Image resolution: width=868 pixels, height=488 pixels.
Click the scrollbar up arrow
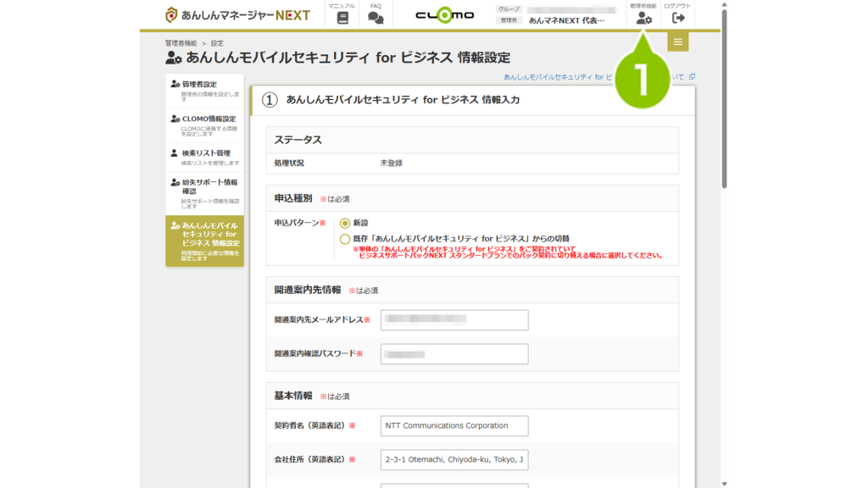[724, 4]
